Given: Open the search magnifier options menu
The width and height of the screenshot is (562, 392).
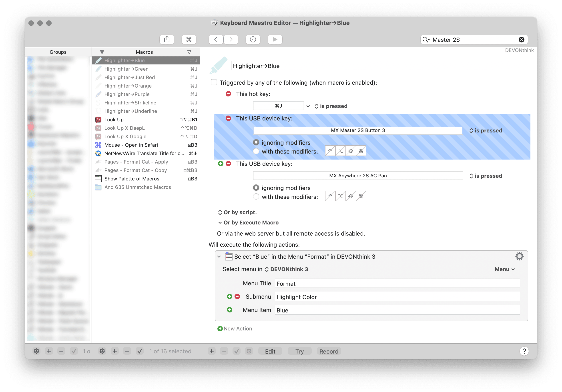Looking at the screenshot, I should coord(426,40).
